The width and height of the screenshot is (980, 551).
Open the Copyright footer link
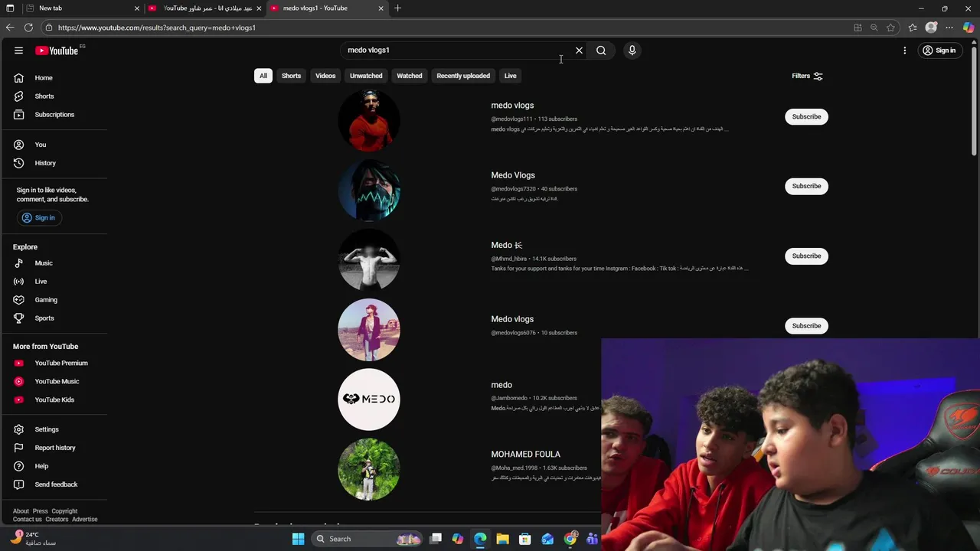[64, 511]
